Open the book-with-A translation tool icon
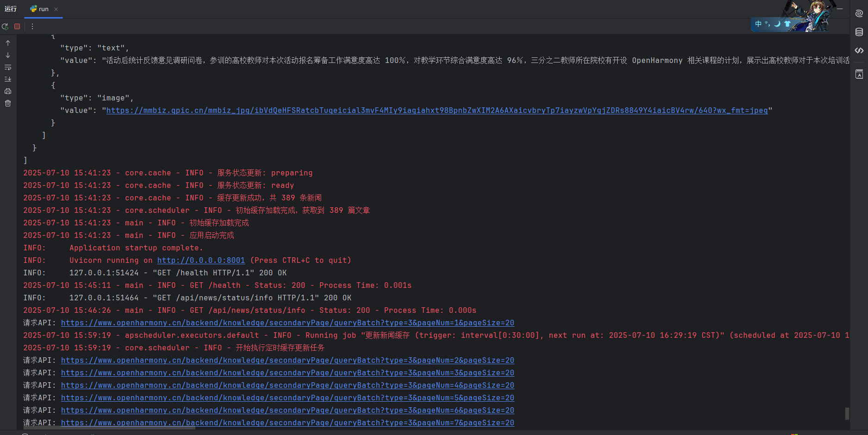Image resolution: width=868 pixels, height=435 pixels. click(x=859, y=74)
